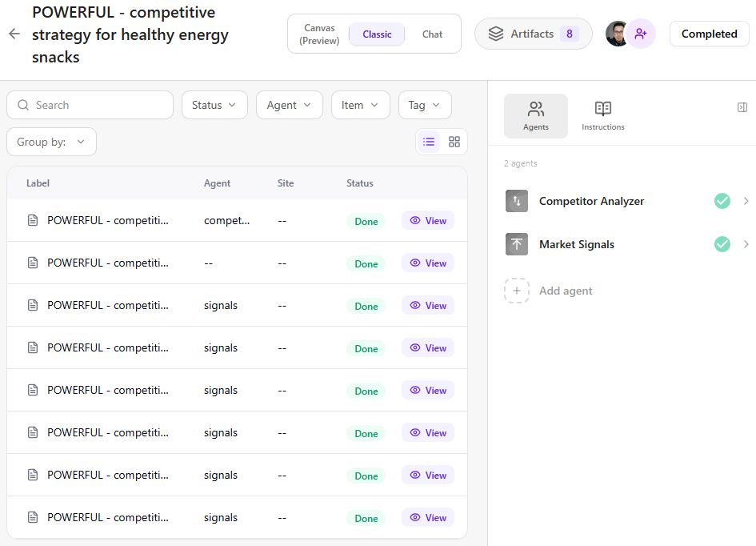Image resolution: width=756 pixels, height=546 pixels.
Task: Click the add collaborator icon
Action: [641, 34]
